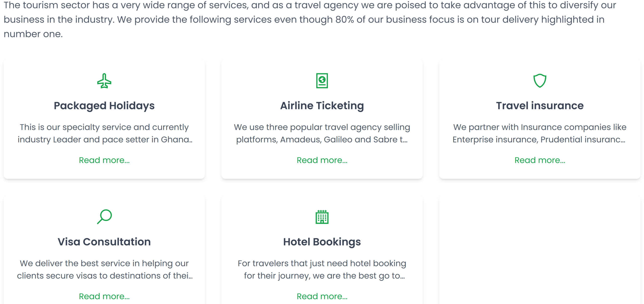Screen dimensions: 644x304
Task: Click the Hotel Bookings heading
Action: tap(322, 242)
